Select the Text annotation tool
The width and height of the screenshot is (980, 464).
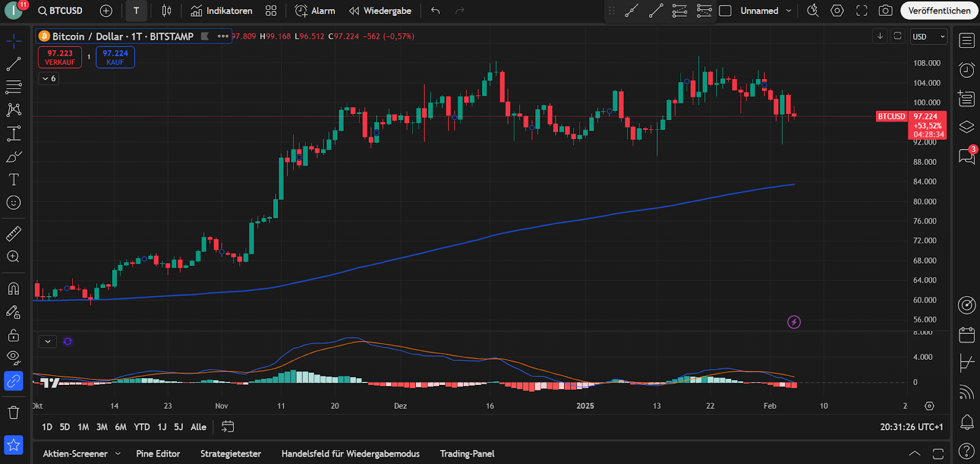[13, 180]
